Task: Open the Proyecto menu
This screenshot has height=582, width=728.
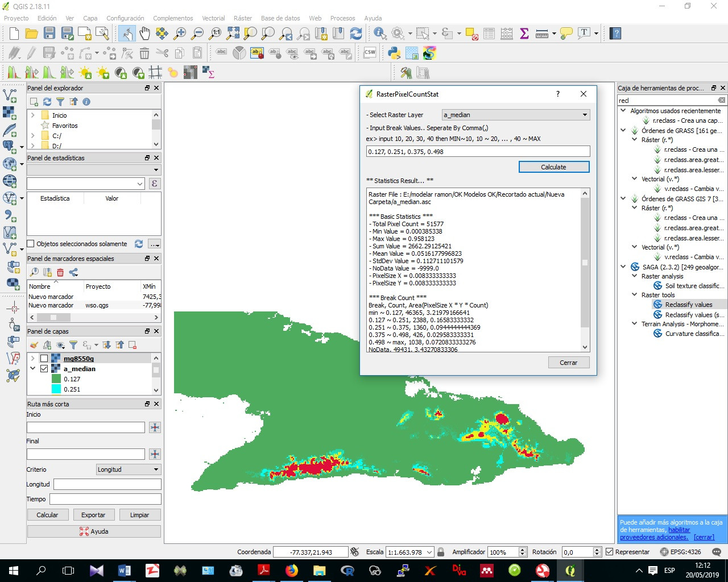Action: click(16, 18)
